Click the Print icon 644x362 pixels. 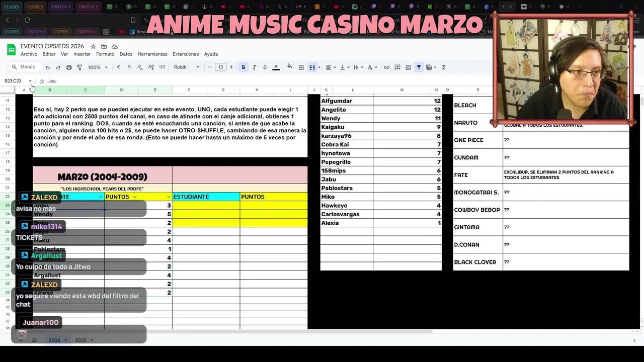[x=69, y=67]
